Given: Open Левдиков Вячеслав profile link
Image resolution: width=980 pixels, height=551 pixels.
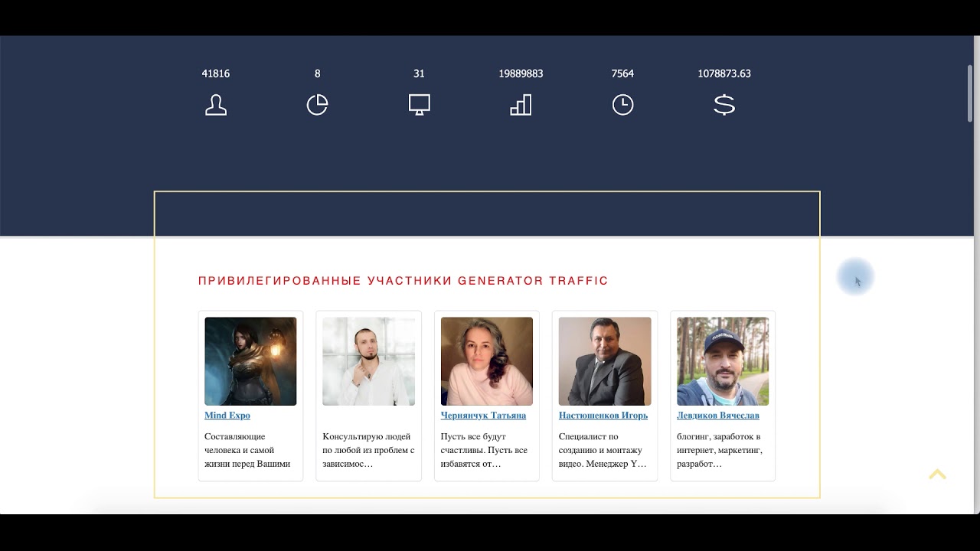Looking at the screenshot, I should click(718, 416).
